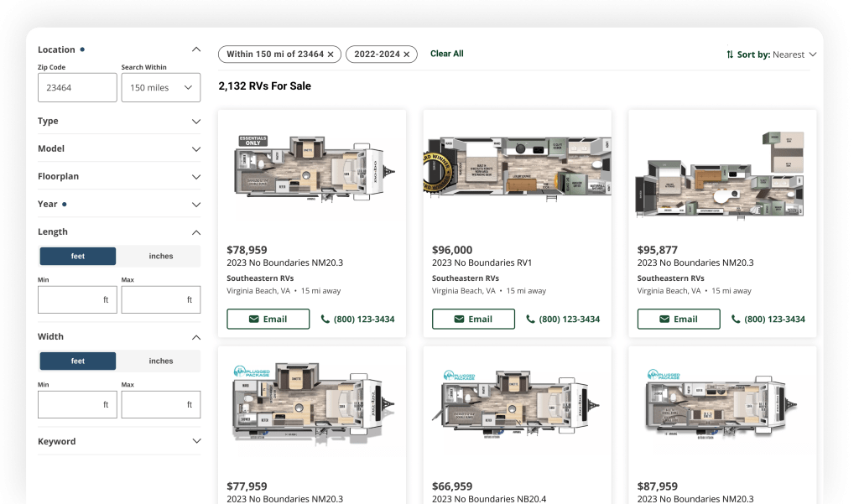Viewport: 859px width, 504px height.
Task: Open floorplan image of $95,877 NM20.3
Action: [719, 175]
